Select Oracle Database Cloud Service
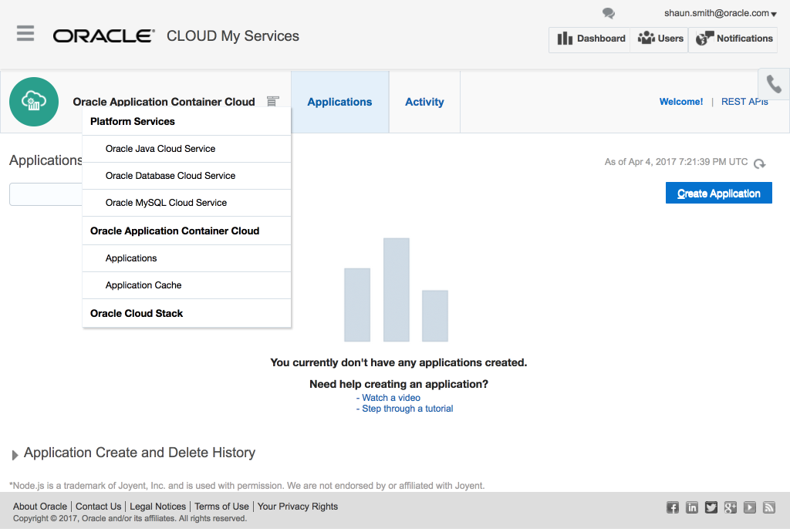The image size is (790, 532). [x=187, y=176]
